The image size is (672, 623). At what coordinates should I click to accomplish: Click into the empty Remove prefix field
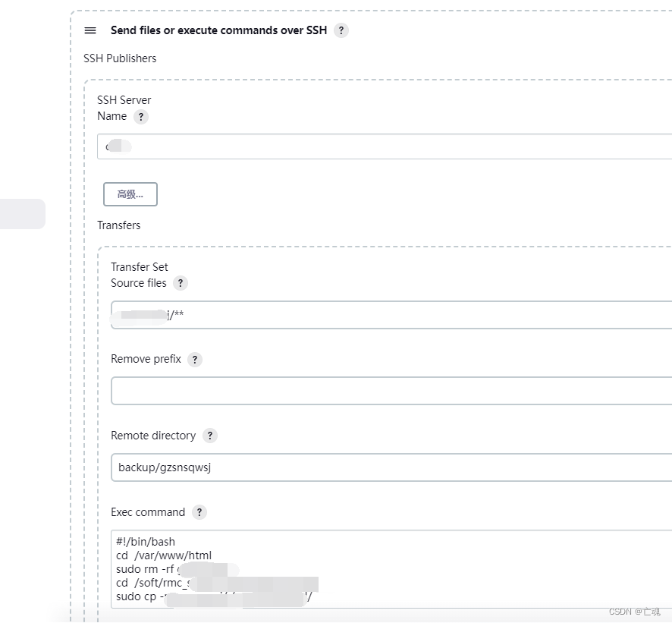(391, 391)
